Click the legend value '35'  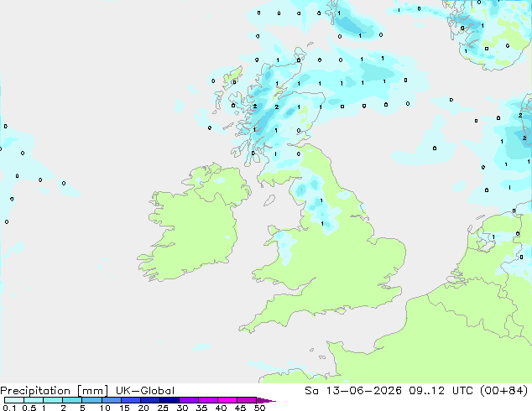(201, 408)
